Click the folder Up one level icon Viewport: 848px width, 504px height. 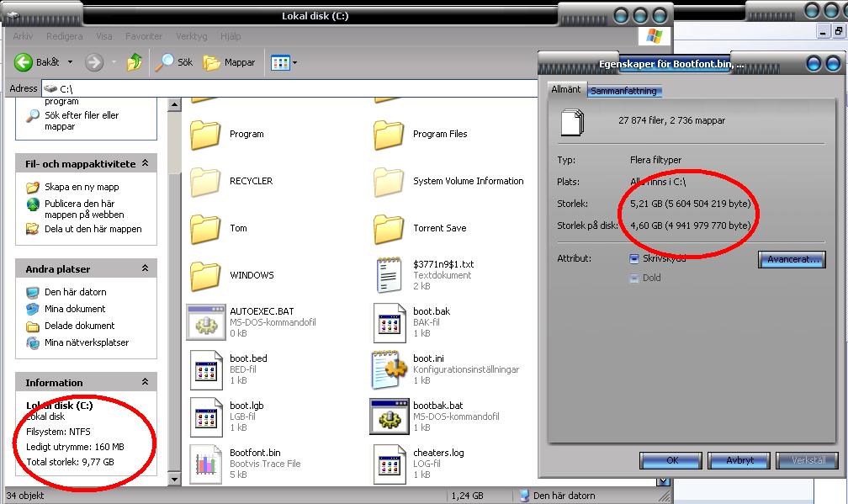click(135, 62)
